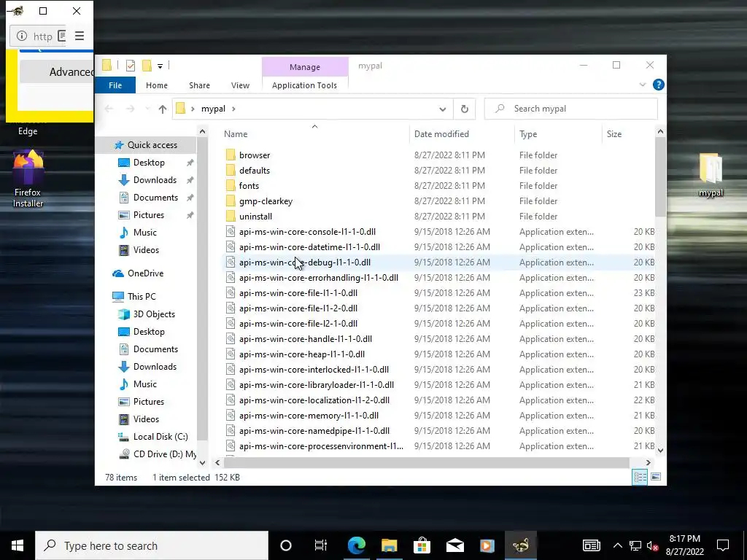
Task: Click the Cortana circle icon
Action: coord(286,545)
